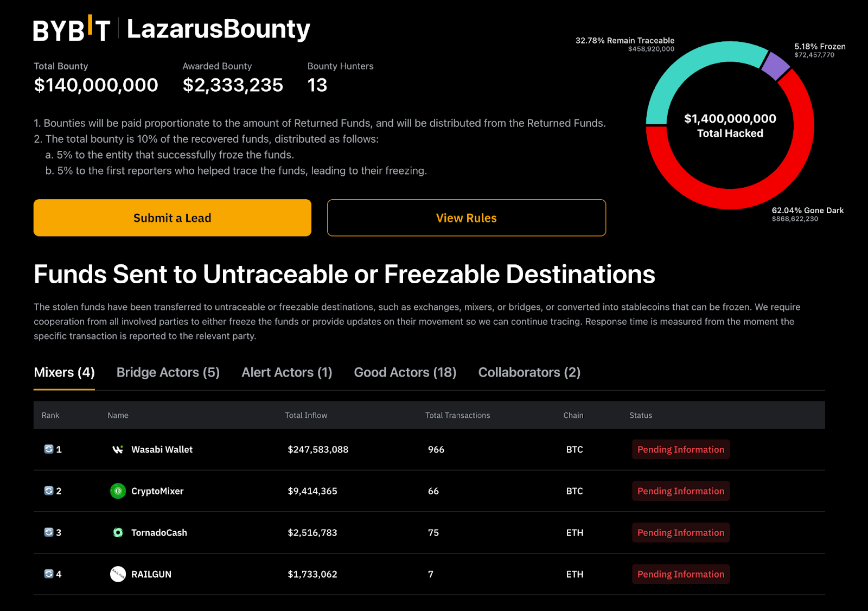Click the refresh icon beside rank 1
This screenshot has height=611, width=868.
pos(49,449)
